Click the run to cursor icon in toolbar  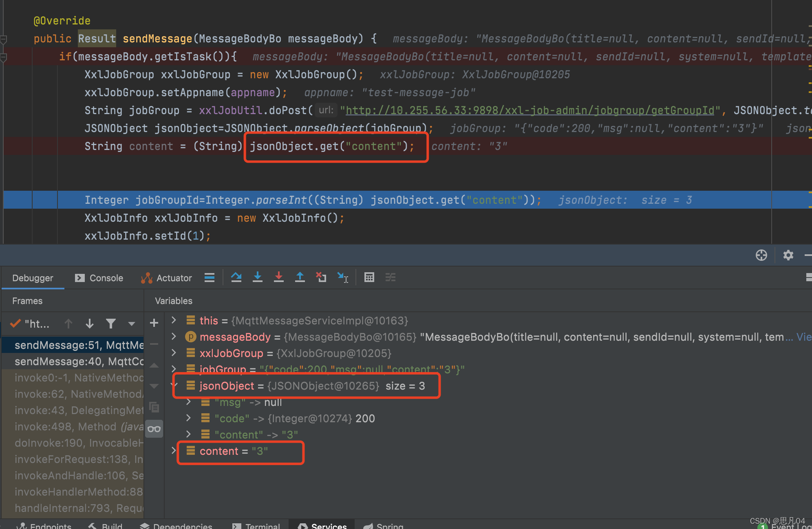(x=343, y=278)
